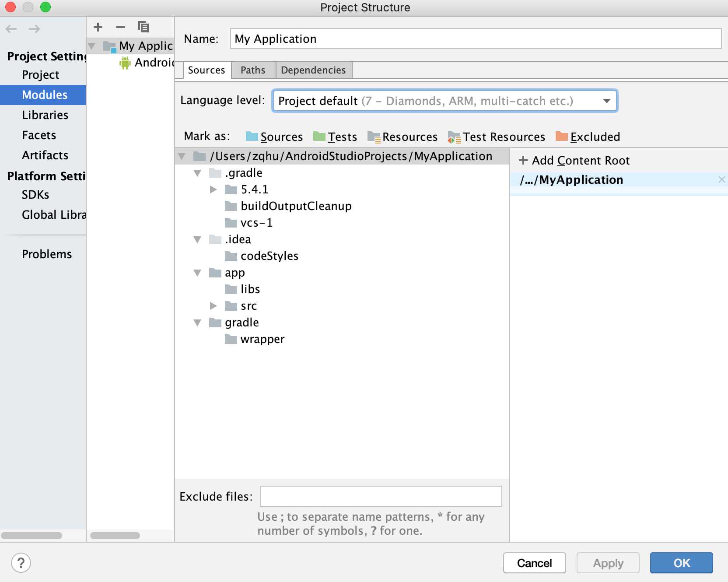728x582 pixels.
Task: Mark folder as Excluded
Action: (x=588, y=137)
